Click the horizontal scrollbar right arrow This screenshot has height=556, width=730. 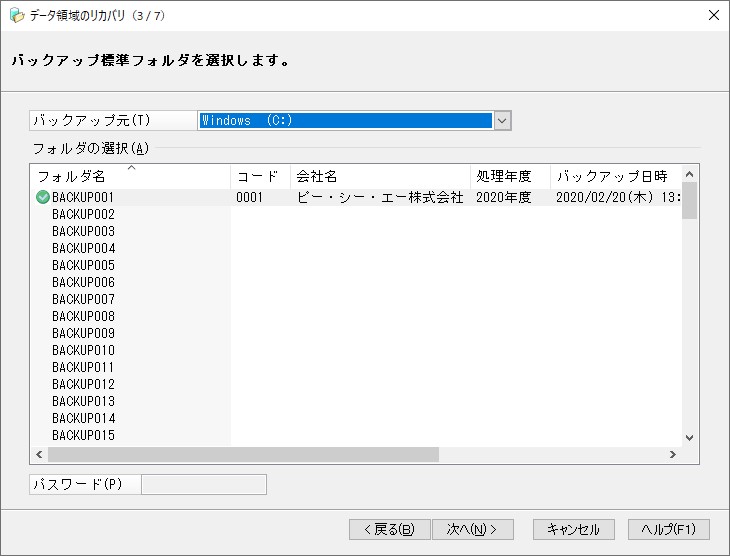point(673,454)
